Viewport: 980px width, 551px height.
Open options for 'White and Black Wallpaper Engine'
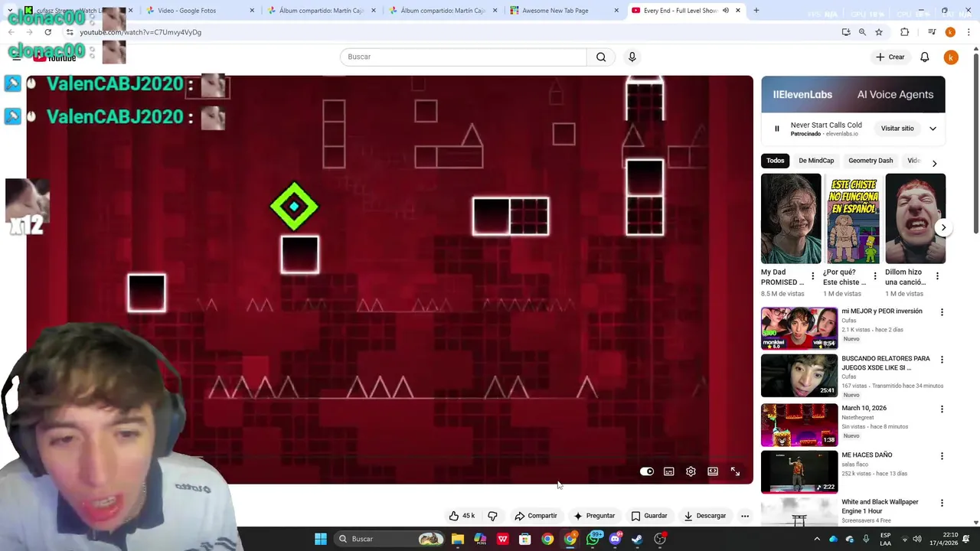pyautogui.click(x=942, y=504)
